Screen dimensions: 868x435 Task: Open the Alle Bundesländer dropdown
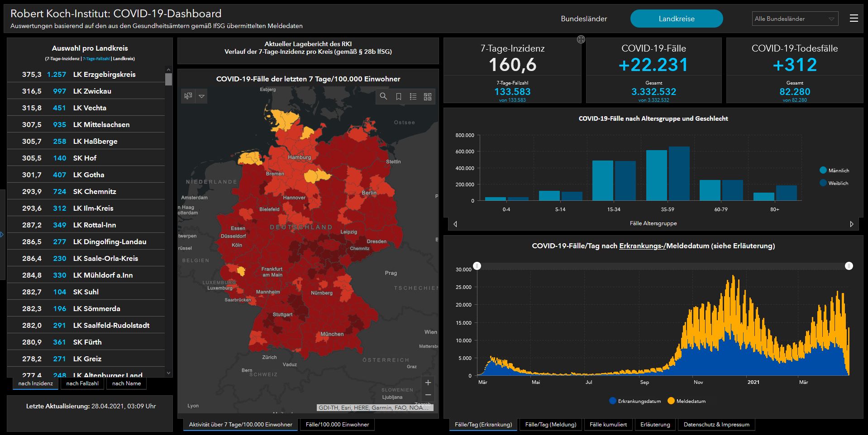(x=795, y=19)
